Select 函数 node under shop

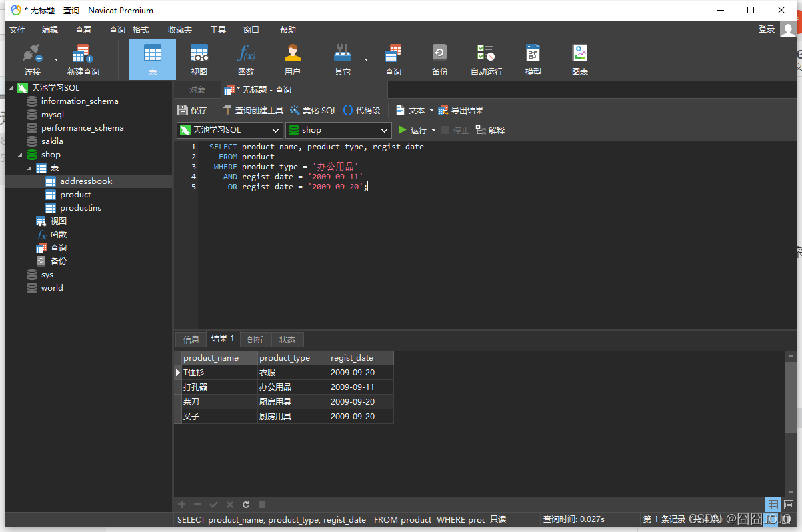click(59, 235)
